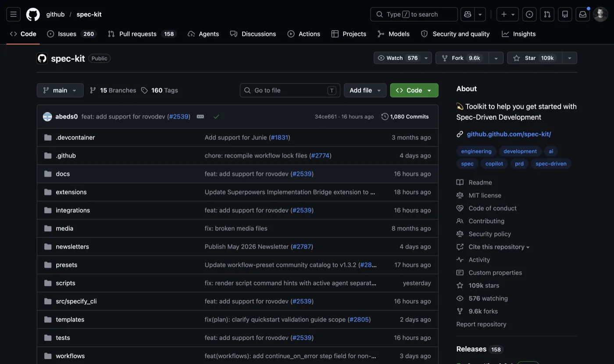Screen dimensions: 614x364
Task: Go to the GitHub homepage logo
Action: tap(33, 14)
